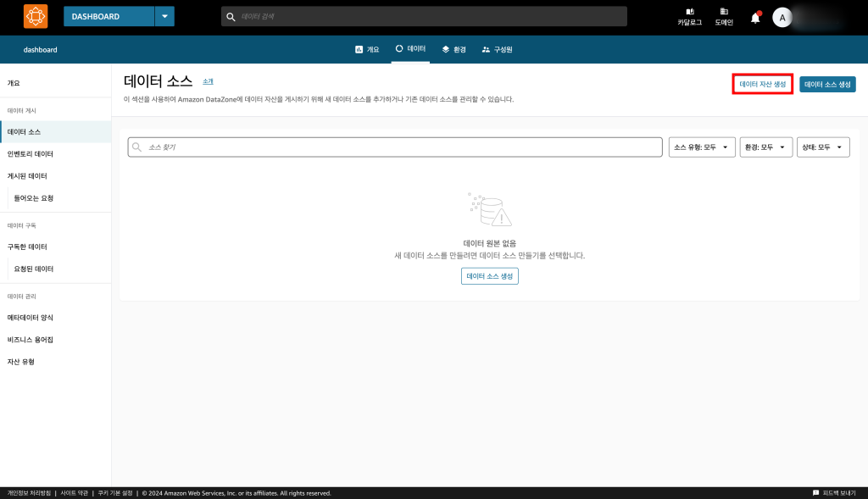Switch to the 환경 tab
Viewport: 868px width, 499px height.
454,49
